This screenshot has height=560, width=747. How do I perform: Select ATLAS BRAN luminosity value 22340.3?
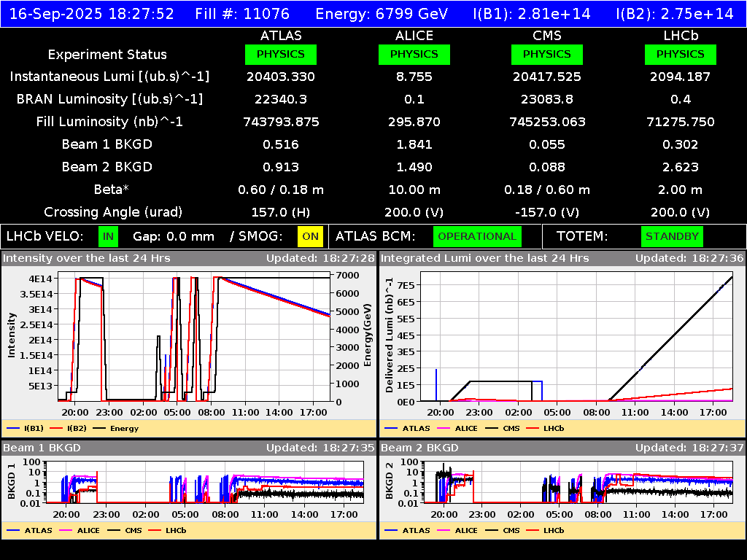click(281, 99)
